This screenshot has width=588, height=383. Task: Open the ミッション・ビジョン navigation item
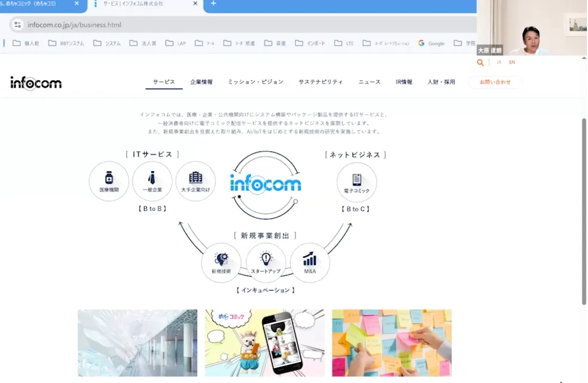[x=256, y=82]
